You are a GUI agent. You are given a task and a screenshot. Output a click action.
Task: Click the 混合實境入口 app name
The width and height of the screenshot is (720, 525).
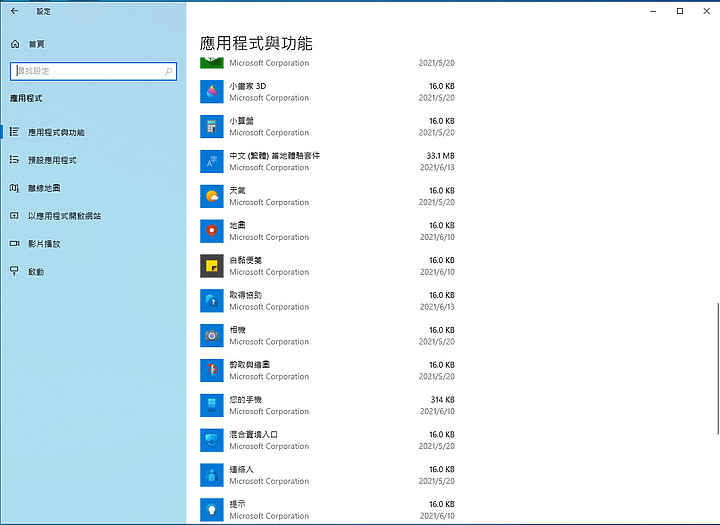[x=253, y=435]
